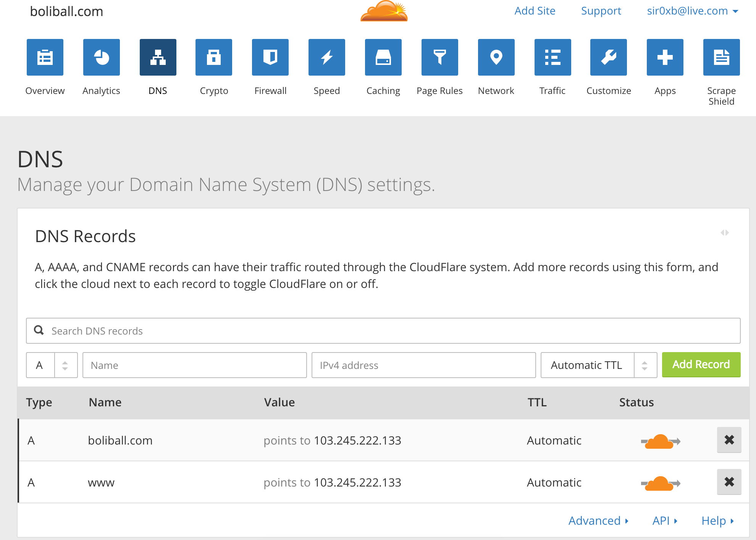
Task: Toggle CloudFlare cloud for boliball.com record
Action: [661, 441]
